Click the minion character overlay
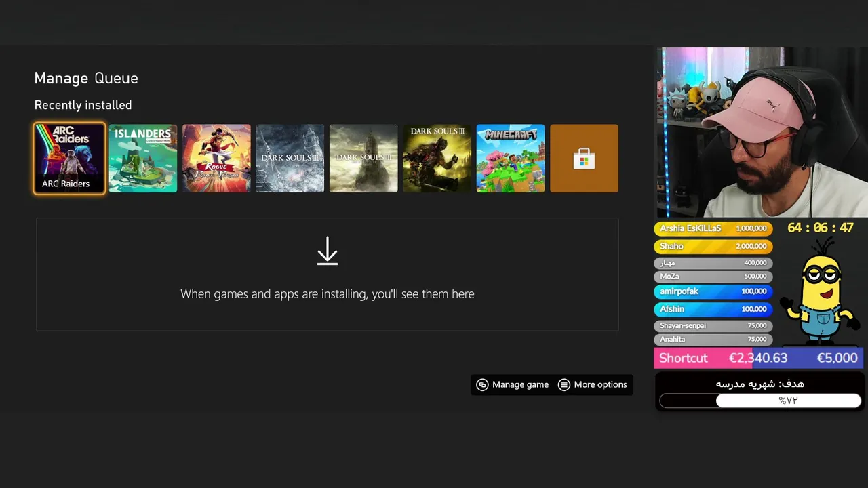This screenshot has width=868, height=488. [x=819, y=293]
